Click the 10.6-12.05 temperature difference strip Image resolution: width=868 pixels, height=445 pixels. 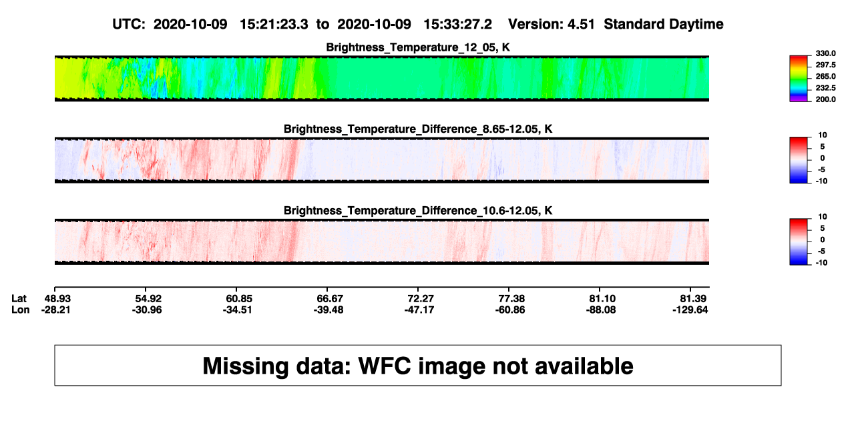click(x=381, y=242)
